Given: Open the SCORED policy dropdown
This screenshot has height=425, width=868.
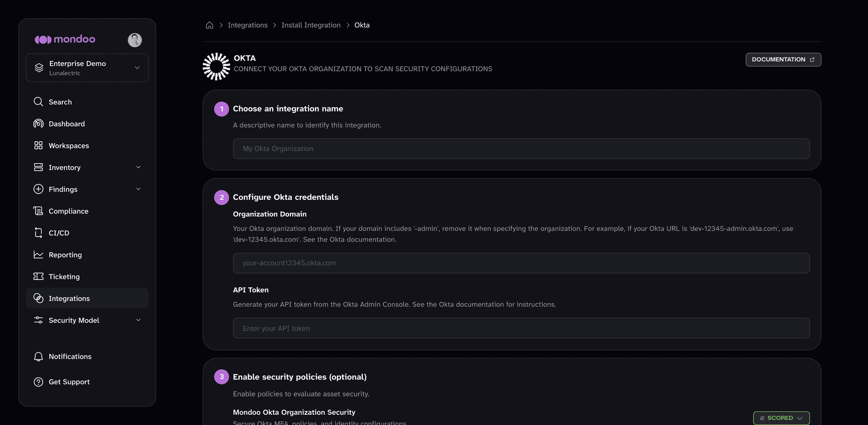Looking at the screenshot, I should (x=782, y=418).
